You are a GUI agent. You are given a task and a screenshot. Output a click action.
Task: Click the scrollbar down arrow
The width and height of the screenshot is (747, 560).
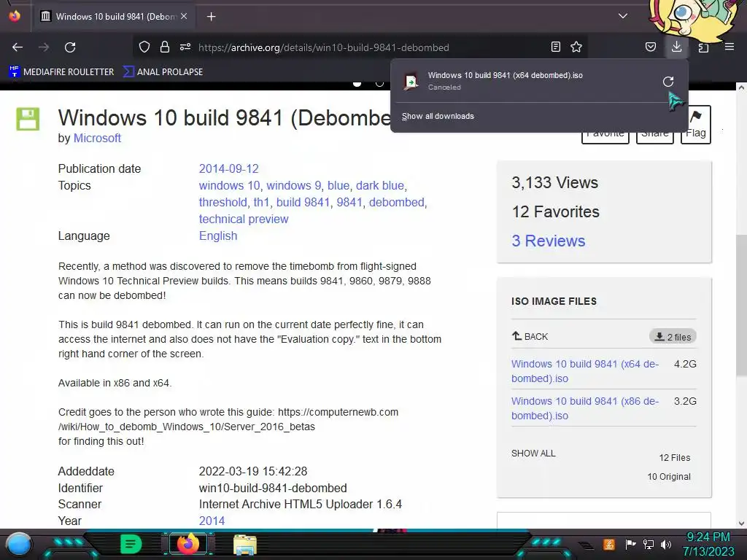pos(741,524)
